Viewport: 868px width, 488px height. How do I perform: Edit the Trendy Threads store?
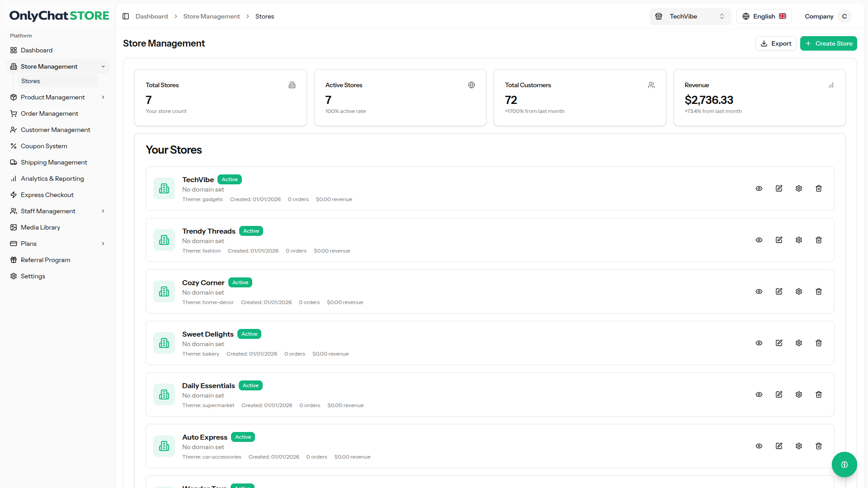(779, 240)
